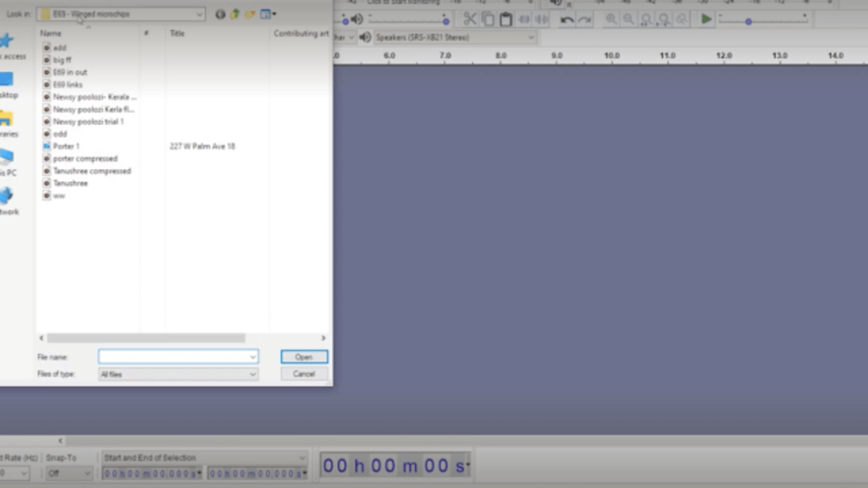Click the Copy icon in toolbar

click(488, 19)
